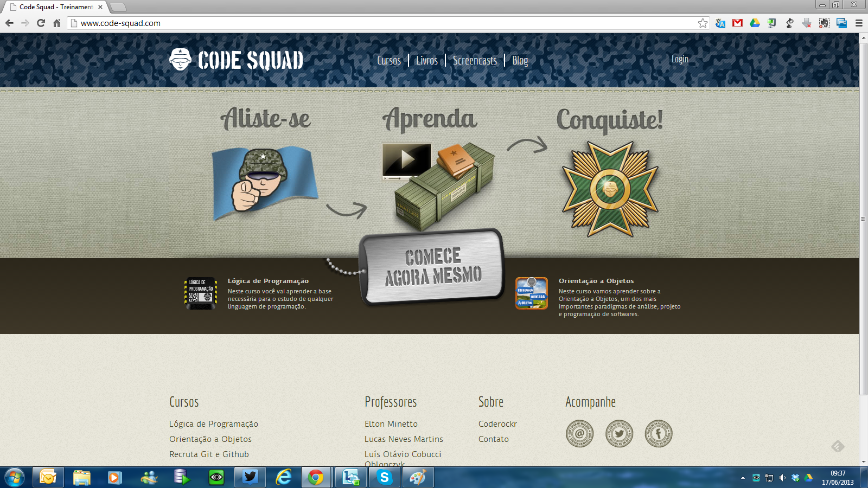The height and width of the screenshot is (488, 868).
Task: Open professor Lucas Neves Martins link
Action: (404, 439)
